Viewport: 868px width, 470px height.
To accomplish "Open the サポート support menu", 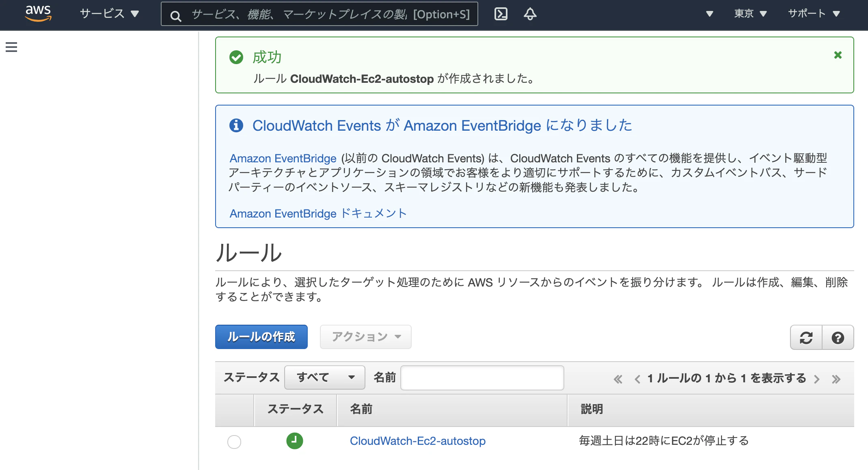I will 814,14.
